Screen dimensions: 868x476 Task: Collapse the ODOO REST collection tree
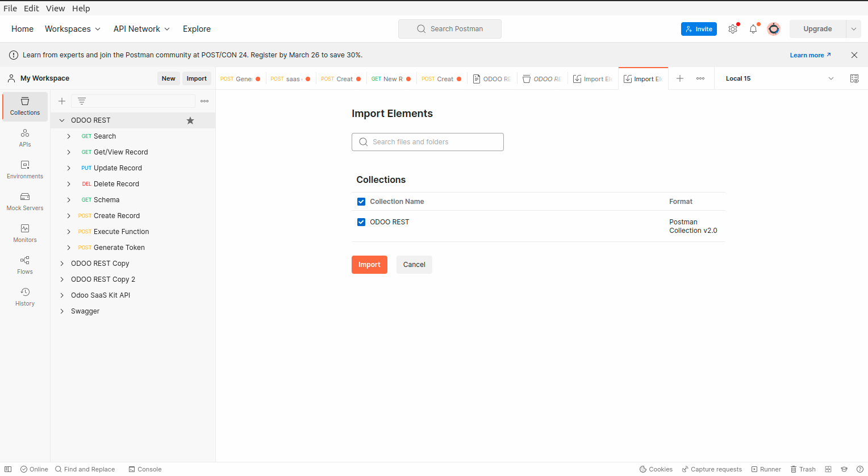(62, 120)
